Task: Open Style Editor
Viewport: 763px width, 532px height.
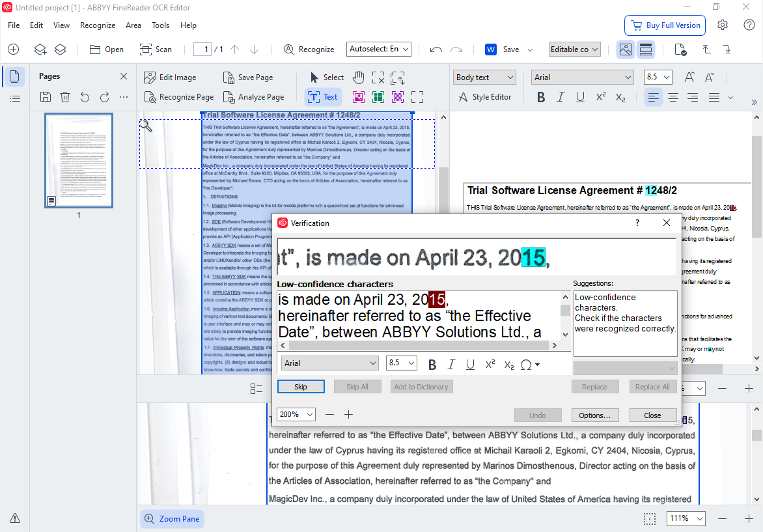Action: 485,97
